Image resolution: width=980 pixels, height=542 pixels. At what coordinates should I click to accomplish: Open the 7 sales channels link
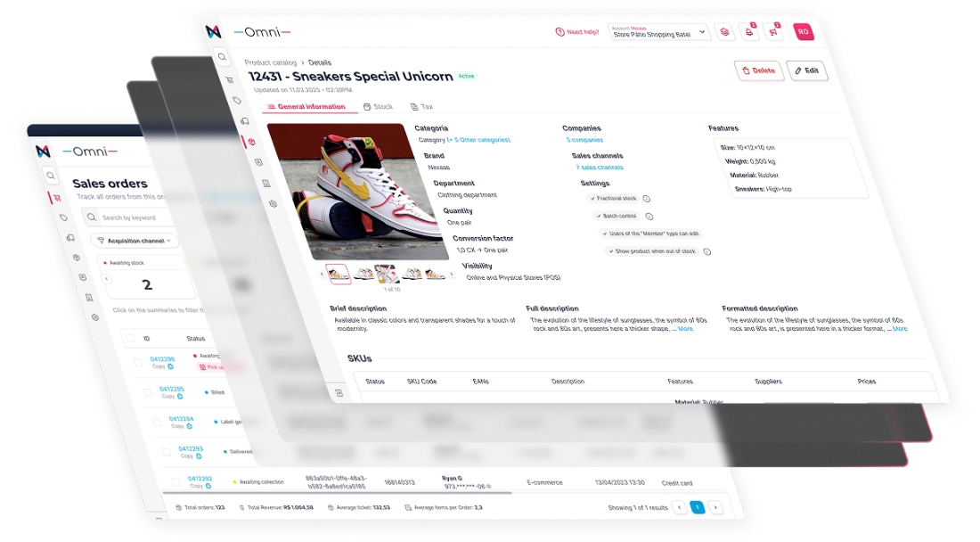point(599,168)
